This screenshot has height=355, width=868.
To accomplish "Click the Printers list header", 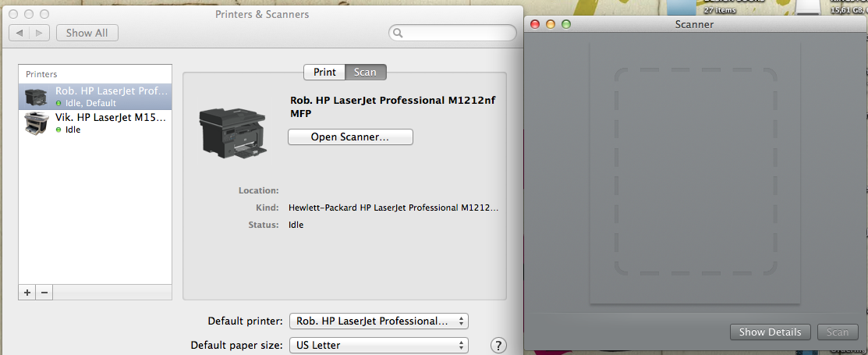I will [x=41, y=73].
